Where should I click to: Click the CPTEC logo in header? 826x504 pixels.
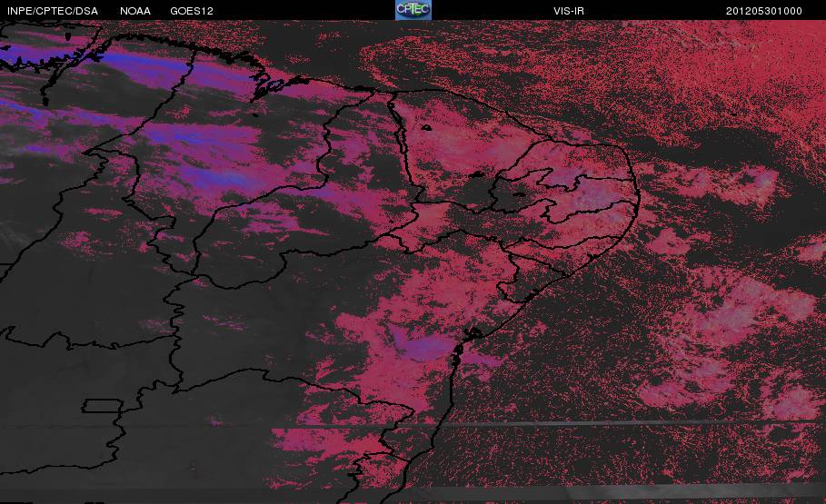[x=413, y=10]
